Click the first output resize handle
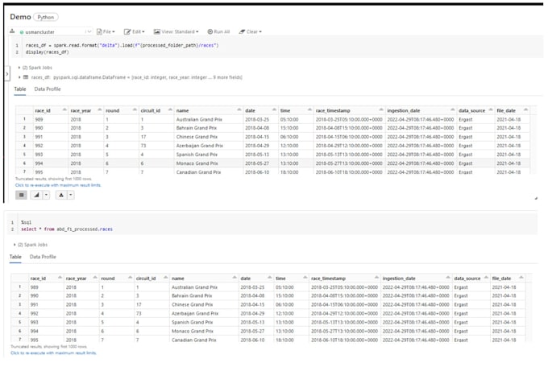Screen dimensions: 548x392 pos(536,198)
